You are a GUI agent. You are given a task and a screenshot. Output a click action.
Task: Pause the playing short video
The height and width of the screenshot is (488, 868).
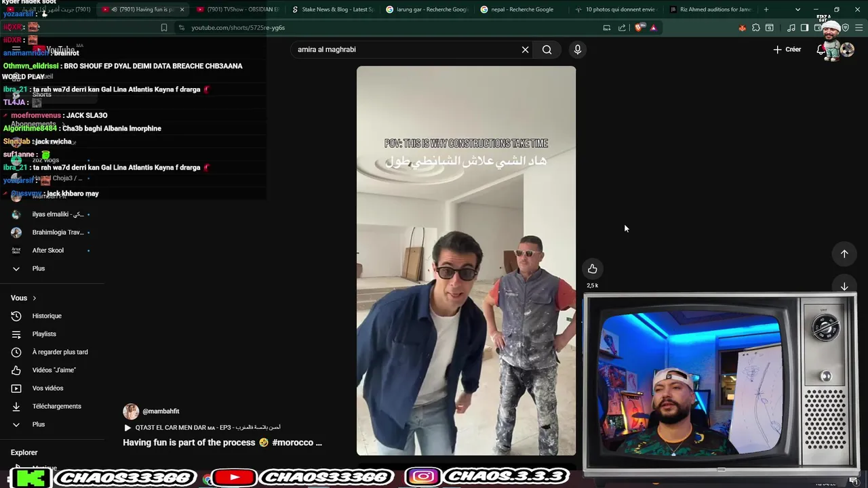(x=466, y=261)
